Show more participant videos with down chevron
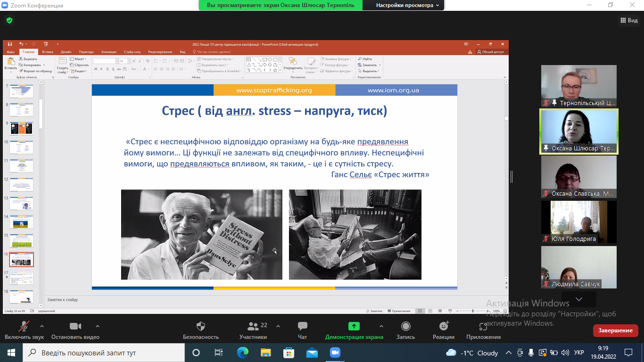 point(579,299)
